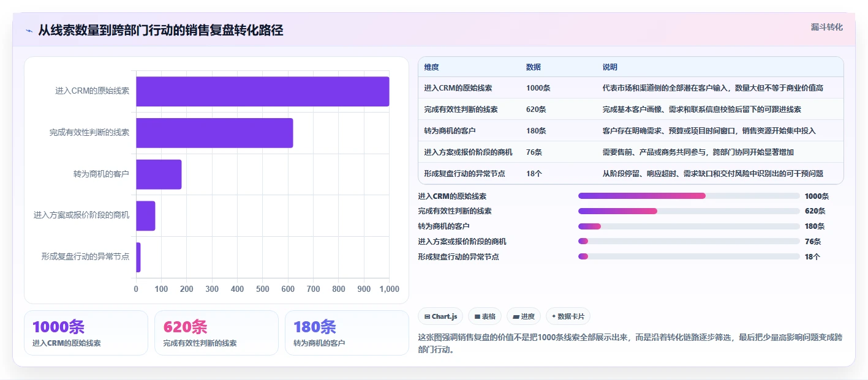Click table cell 形成复盘行动的异常节点
The height and width of the screenshot is (380, 868).
[x=464, y=174]
